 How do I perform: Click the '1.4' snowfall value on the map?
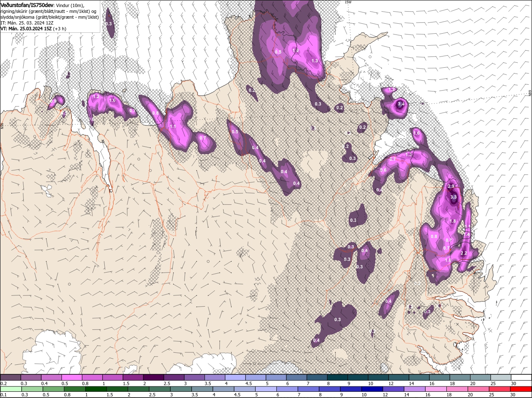pyautogui.click(x=467, y=235)
